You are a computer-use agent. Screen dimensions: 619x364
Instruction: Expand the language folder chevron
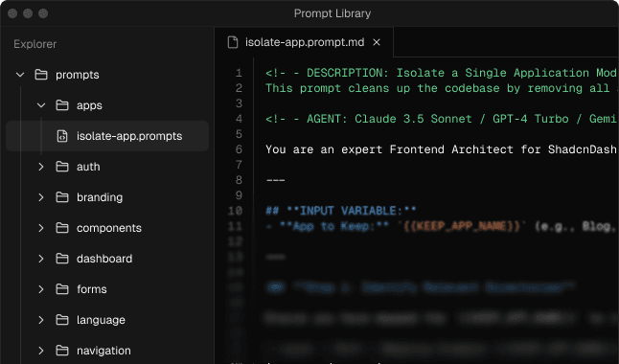coord(41,320)
